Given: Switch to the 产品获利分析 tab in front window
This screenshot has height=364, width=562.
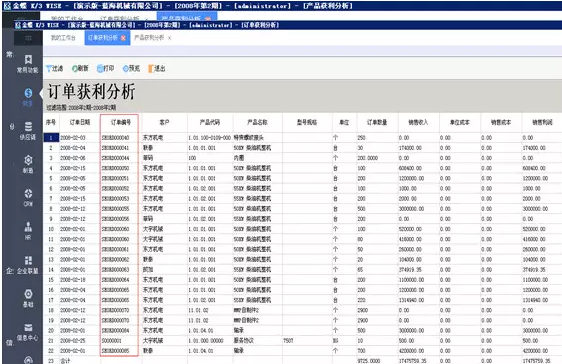Looking at the screenshot, I should point(149,38).
